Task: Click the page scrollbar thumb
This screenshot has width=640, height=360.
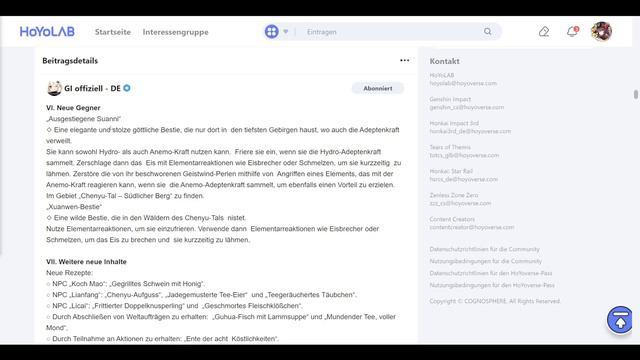Action: pos(636,94)
